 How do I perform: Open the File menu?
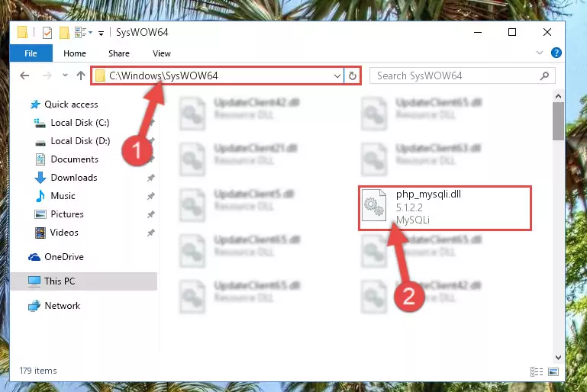click(31, 53)
